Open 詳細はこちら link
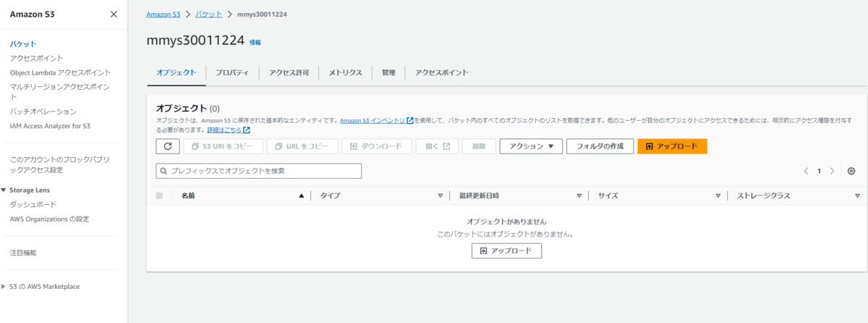The width and height of the screenshot is (868, 323). (229, 130)
